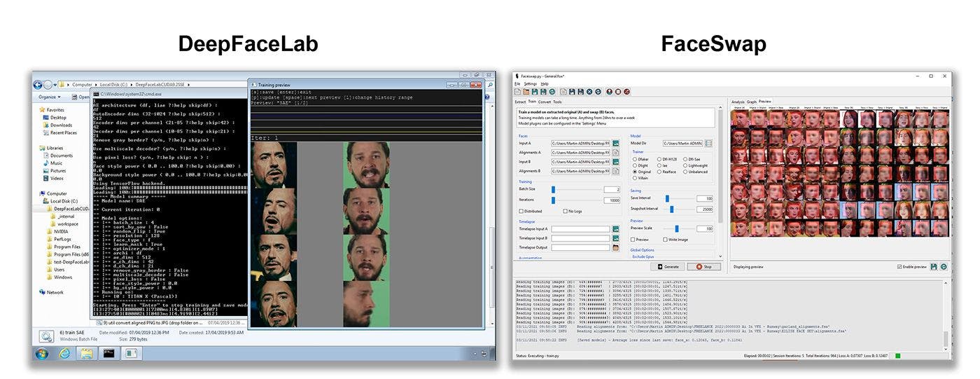Click the Timelapse Output folder icon
Screen dimensions: 980x379
click(x=616, y=247)
